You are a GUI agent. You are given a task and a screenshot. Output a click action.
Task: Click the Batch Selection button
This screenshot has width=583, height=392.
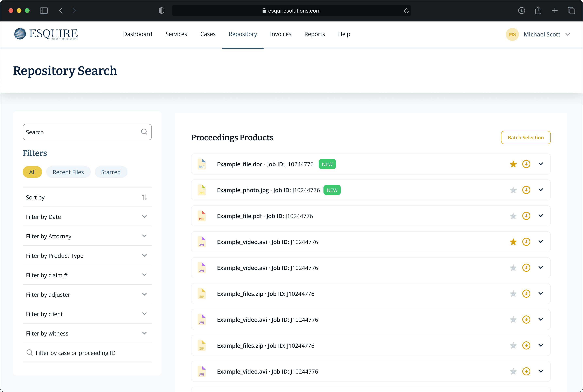tap(526, 137)
